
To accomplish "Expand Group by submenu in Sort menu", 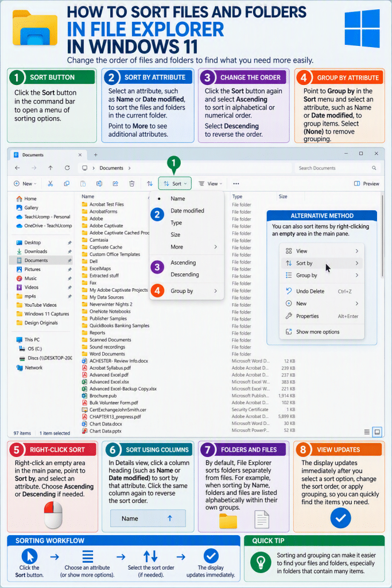I will tap(187, 291).
